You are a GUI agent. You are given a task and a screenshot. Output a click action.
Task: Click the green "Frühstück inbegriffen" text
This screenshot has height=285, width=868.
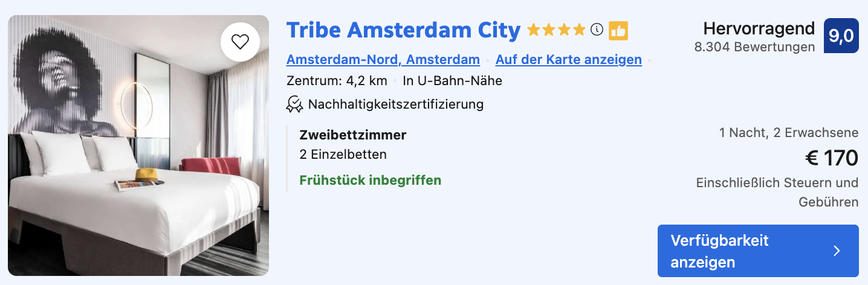(370, 180)
